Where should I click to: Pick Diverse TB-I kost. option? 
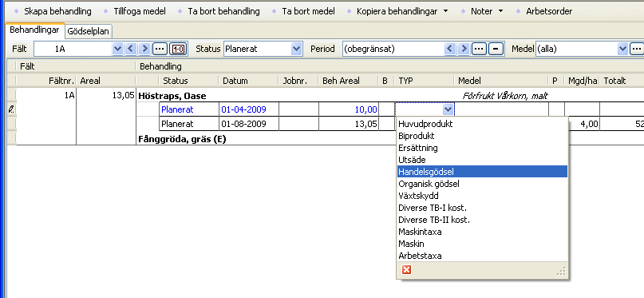pyautogui.click(x=482, y=208)
